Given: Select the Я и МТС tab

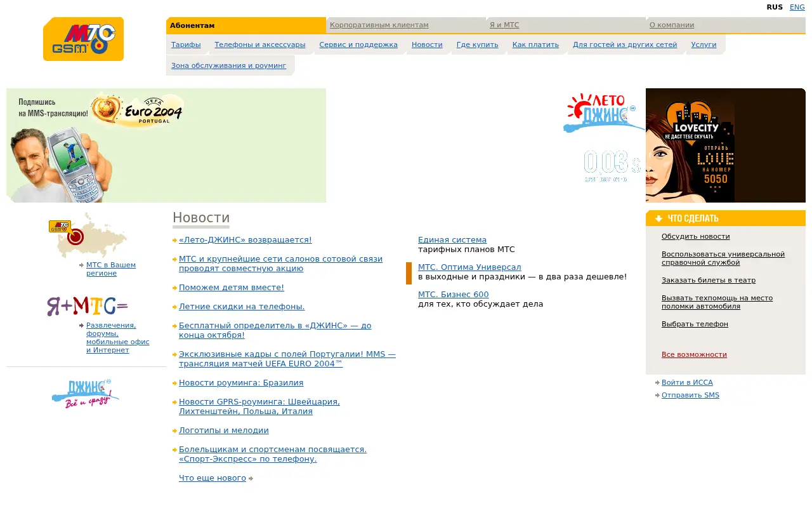Looking at the screenshot, I should pos(504,25).
